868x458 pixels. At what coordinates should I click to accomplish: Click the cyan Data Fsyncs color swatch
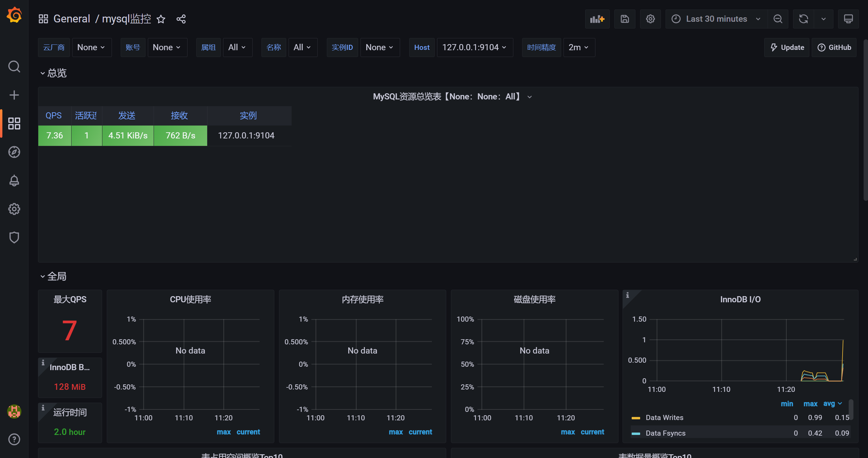tap(636, 434)
